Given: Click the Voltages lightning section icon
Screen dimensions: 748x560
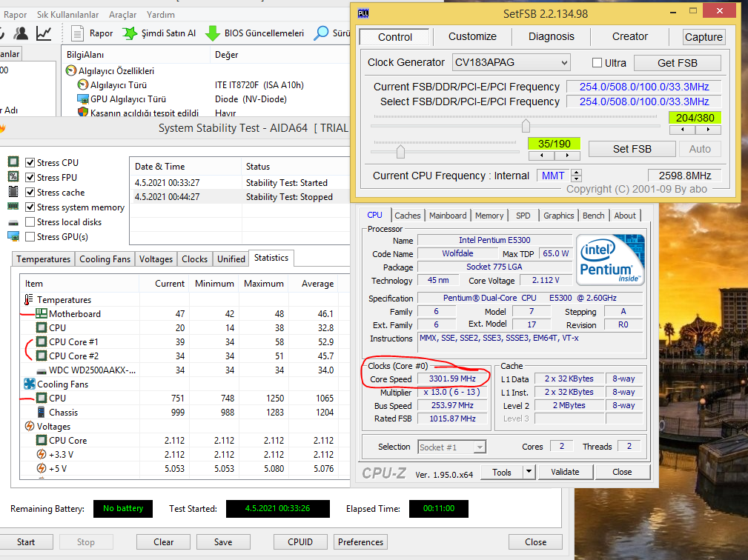Looking at the screenshot, I should click(x=30, y=426).
